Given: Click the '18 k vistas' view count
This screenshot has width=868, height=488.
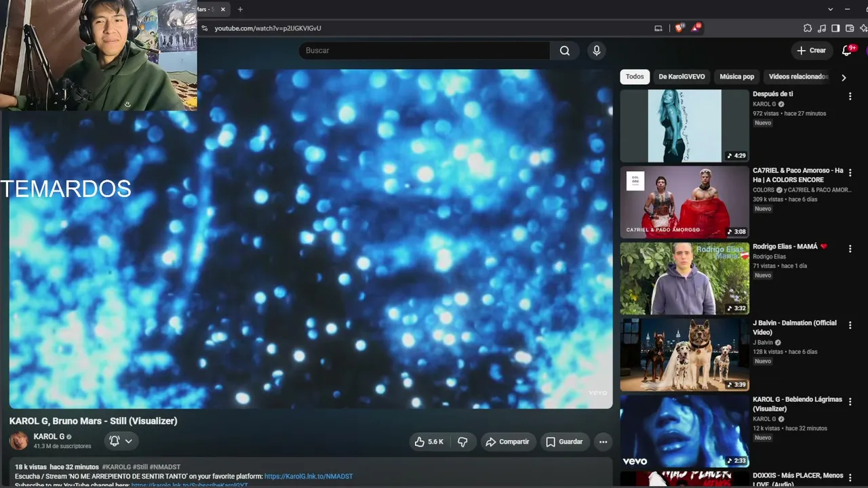Looking at the screenshot, I should click(31, 467).
